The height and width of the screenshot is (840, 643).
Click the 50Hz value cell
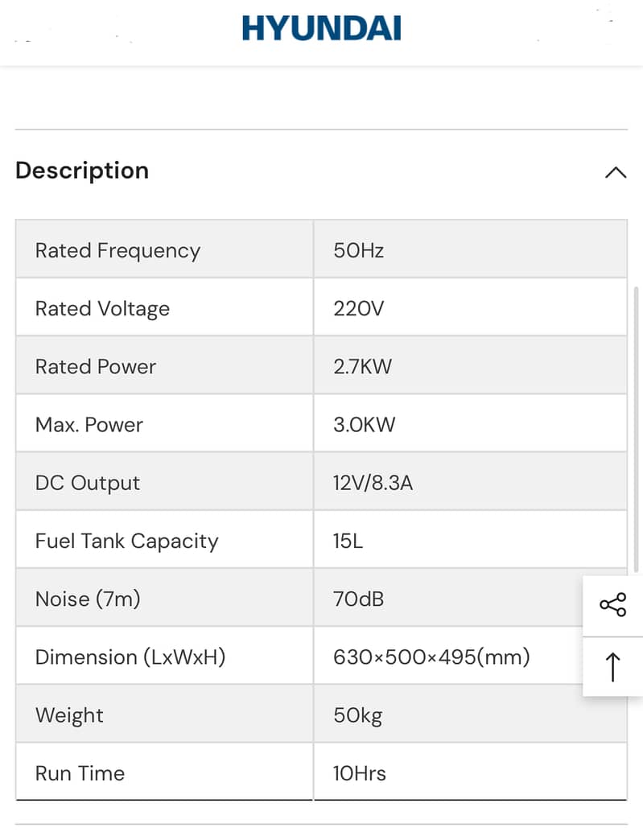[470, 249]
